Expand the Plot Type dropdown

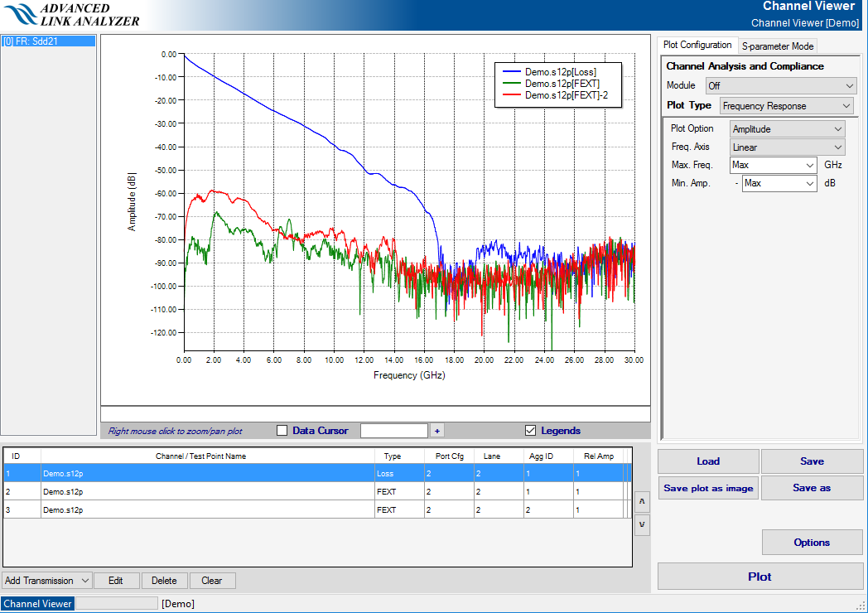click(785, 106)
